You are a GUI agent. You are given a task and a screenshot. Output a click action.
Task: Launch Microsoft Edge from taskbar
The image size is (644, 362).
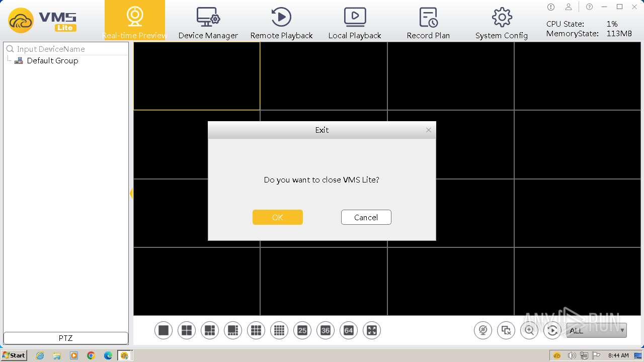tap(108, 355)
